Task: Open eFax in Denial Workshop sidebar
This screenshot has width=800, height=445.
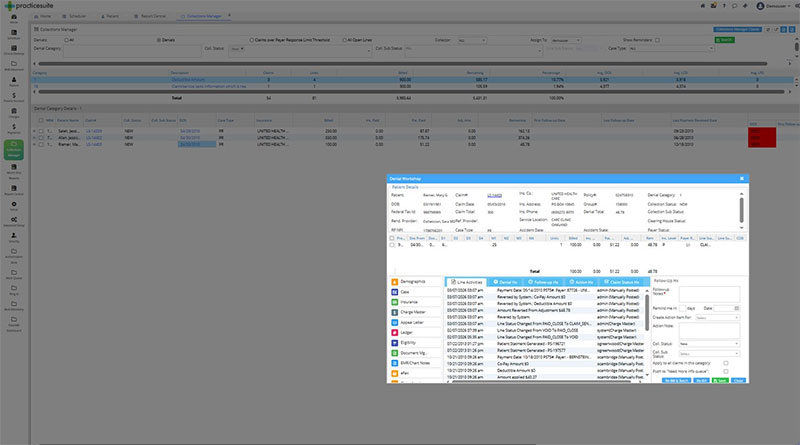Action: 414,374
